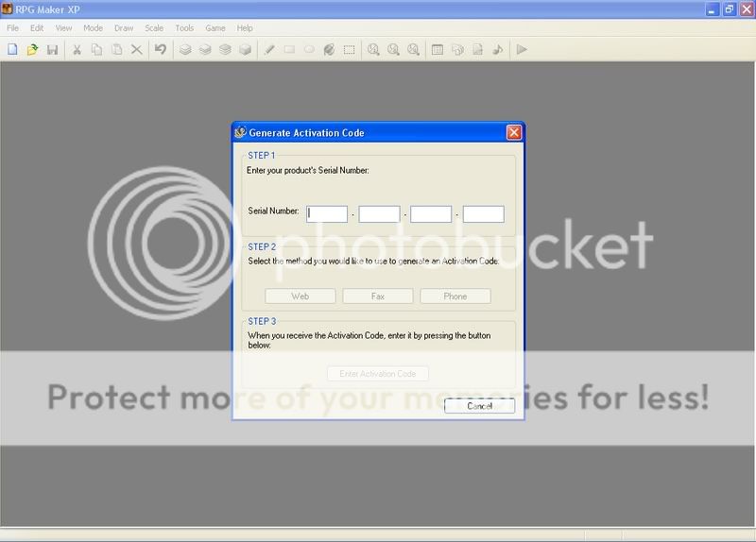756x542 pixels.
Task: Click the Save floppy disk icon
Action: [x=52, y=49]
